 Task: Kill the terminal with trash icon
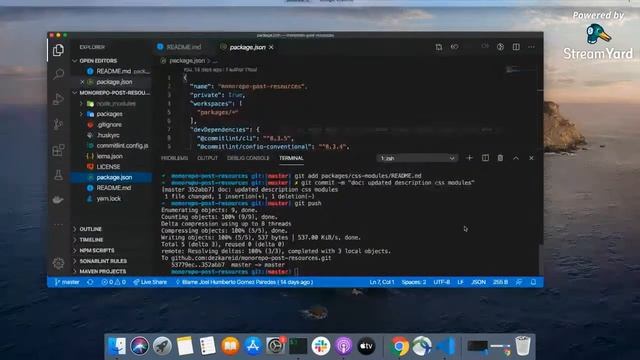[x=500, y=158]
